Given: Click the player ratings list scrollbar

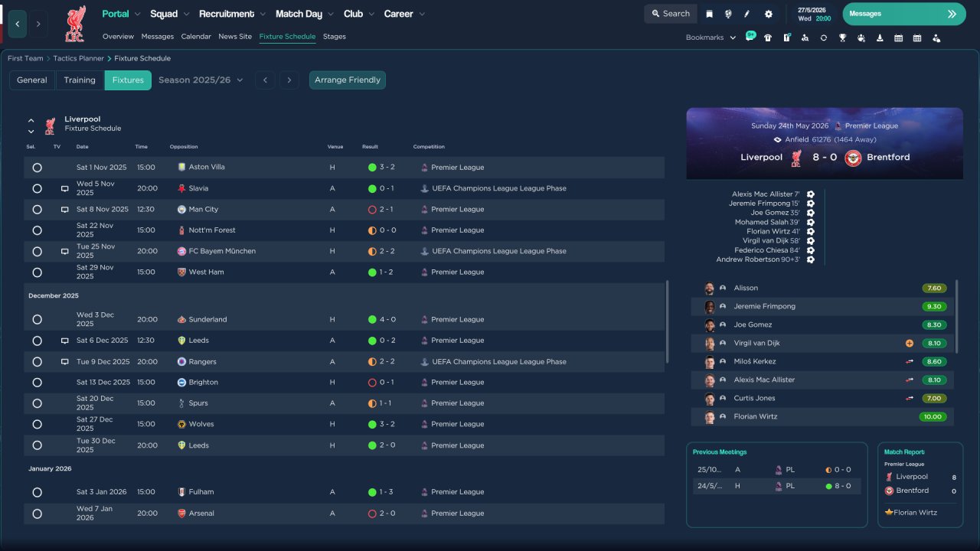Looking at the screenshot, I should click(957, 317).
